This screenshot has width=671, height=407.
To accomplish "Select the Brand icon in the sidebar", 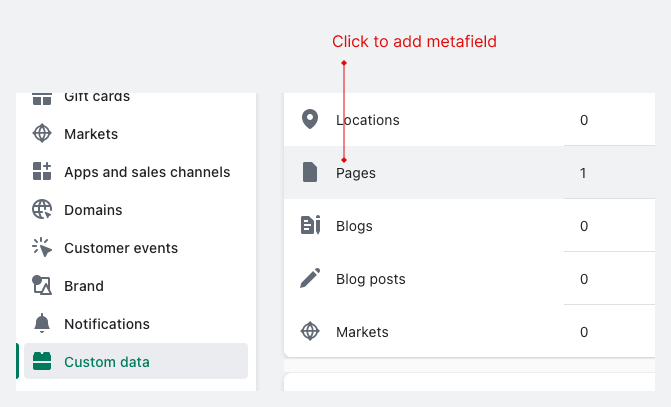I will (x=42, y=286).
